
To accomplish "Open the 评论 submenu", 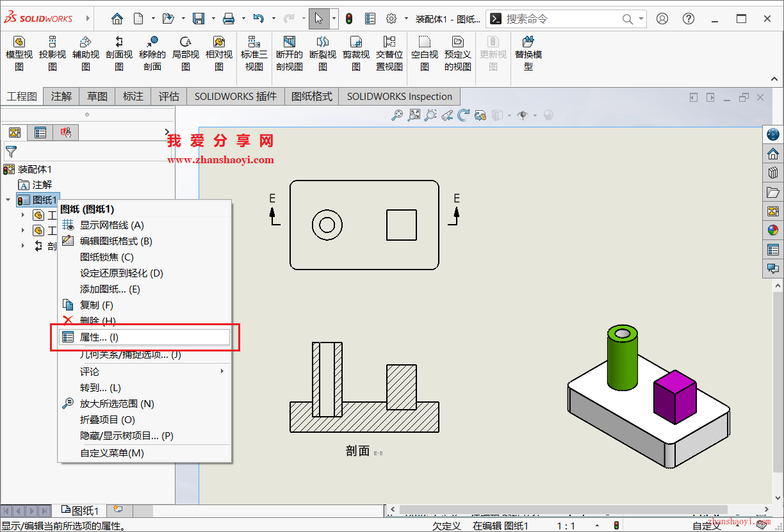I will coord(144,371).
